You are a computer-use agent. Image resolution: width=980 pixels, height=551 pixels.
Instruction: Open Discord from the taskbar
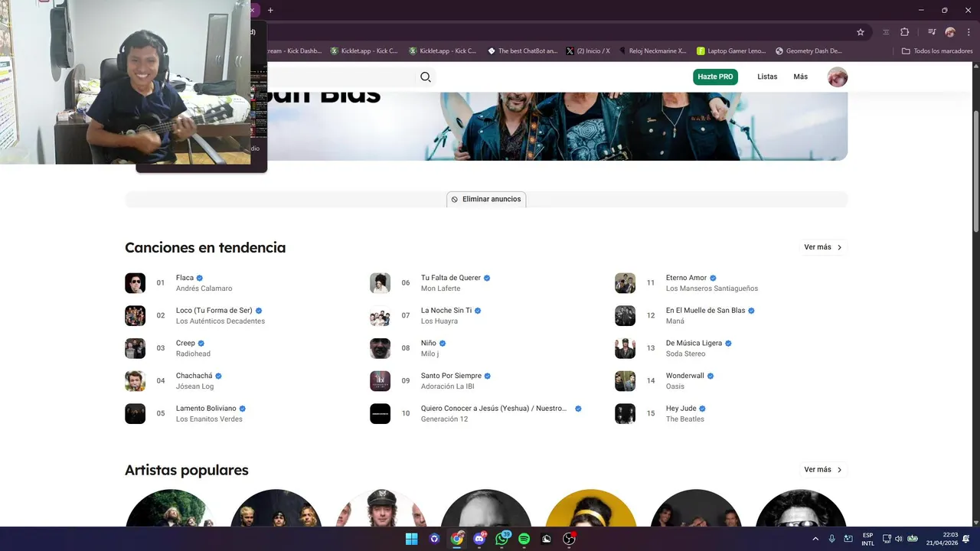[480, 539]
